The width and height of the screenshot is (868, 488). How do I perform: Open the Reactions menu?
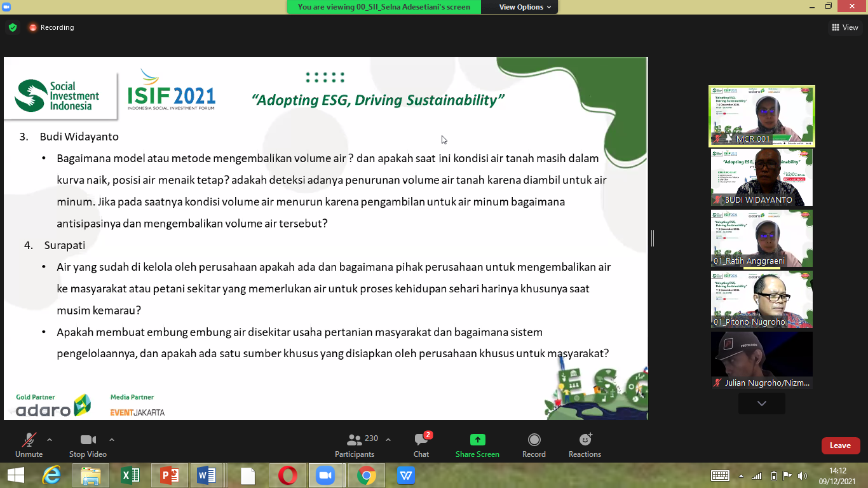[x=585, y=445]
